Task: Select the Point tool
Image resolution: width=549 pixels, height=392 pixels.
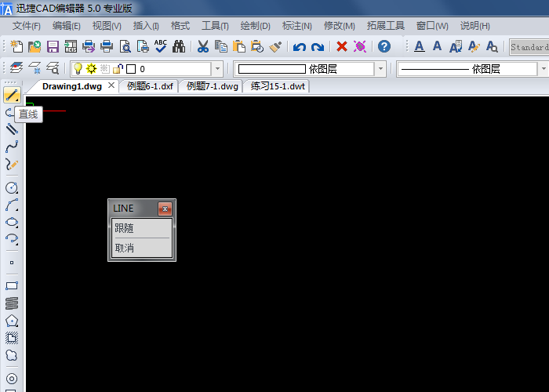Action: (12, 263)
